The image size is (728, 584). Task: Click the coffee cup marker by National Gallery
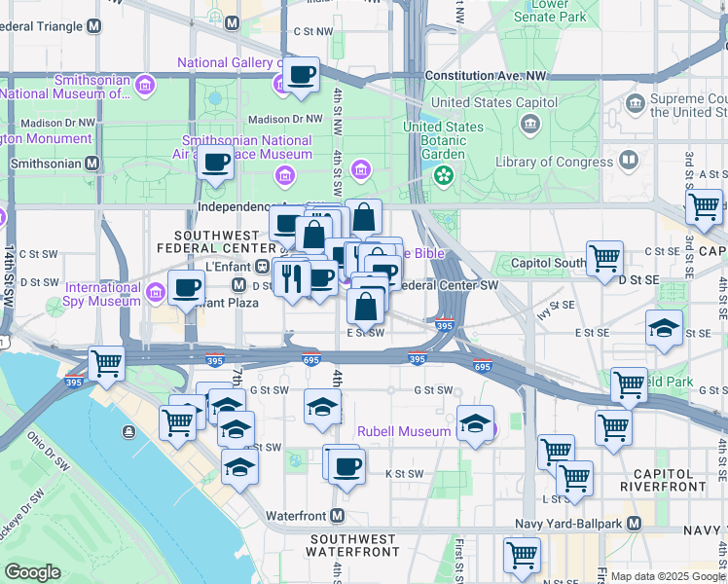tap(301, 76)
